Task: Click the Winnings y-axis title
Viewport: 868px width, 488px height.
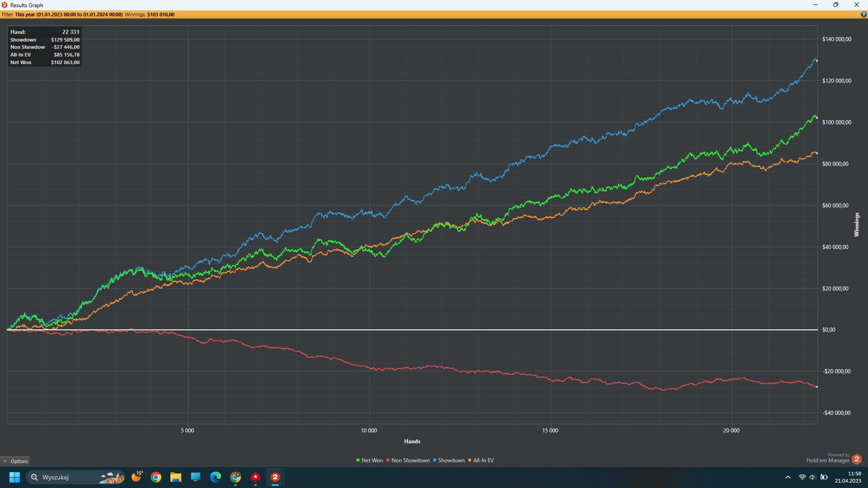Action: pos(856,225)
